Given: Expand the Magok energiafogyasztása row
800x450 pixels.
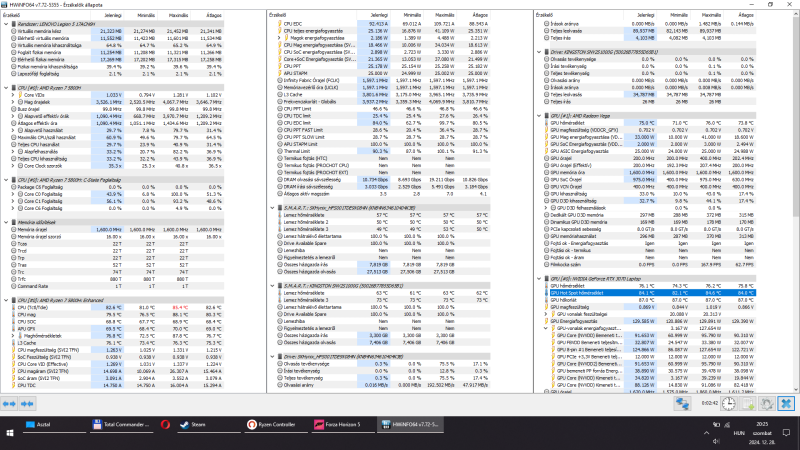Looking at the screenshot, I should tap(279, 38).
